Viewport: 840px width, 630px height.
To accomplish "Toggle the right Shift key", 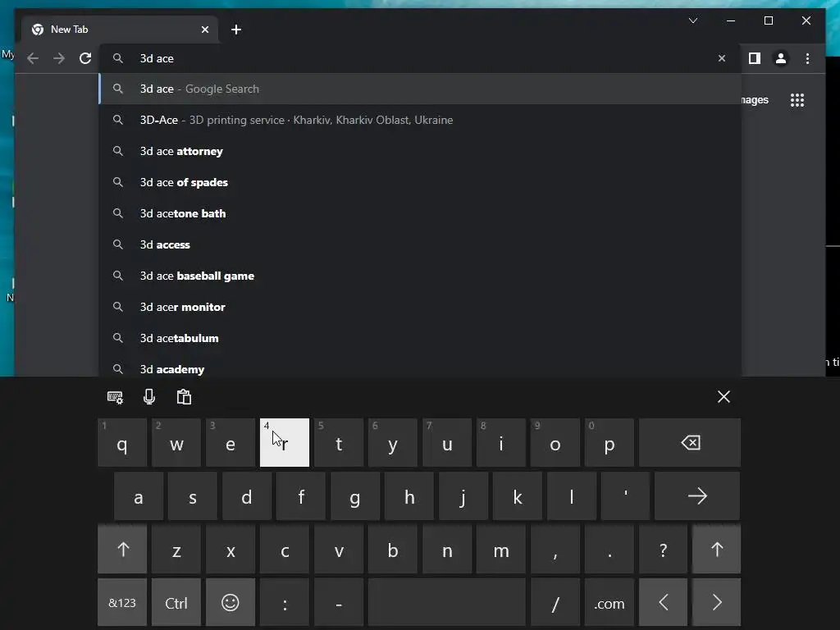I will pos(717,549).
